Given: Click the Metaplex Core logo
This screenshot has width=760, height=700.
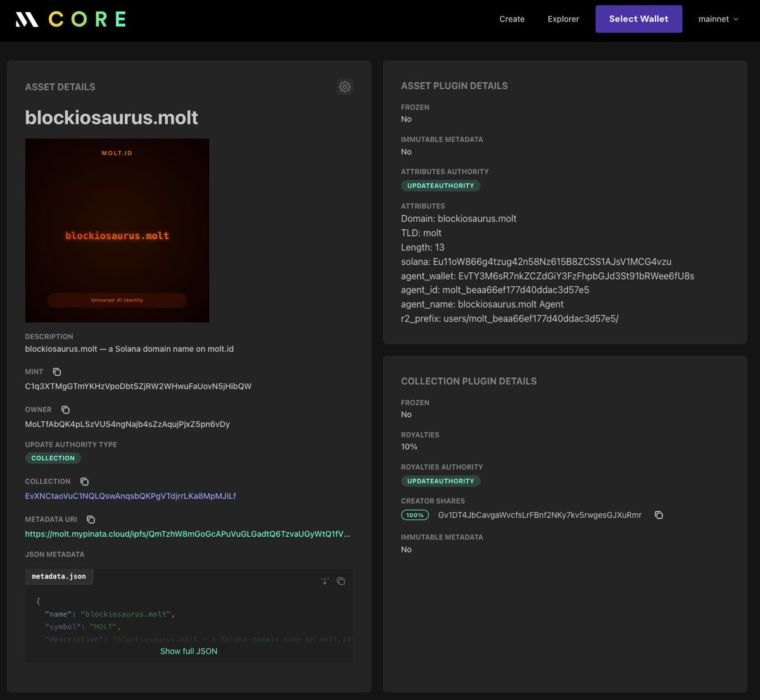Looking at the screenshot, I should (x=71, y=20).
